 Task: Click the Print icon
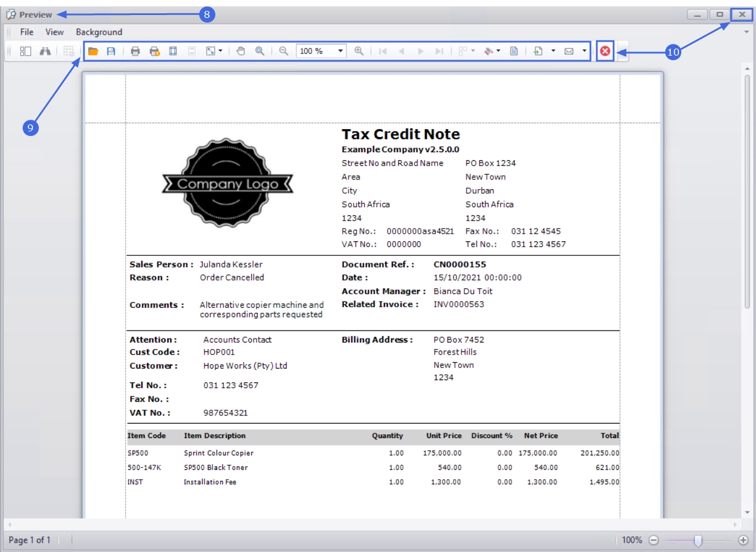coord(135,51)
